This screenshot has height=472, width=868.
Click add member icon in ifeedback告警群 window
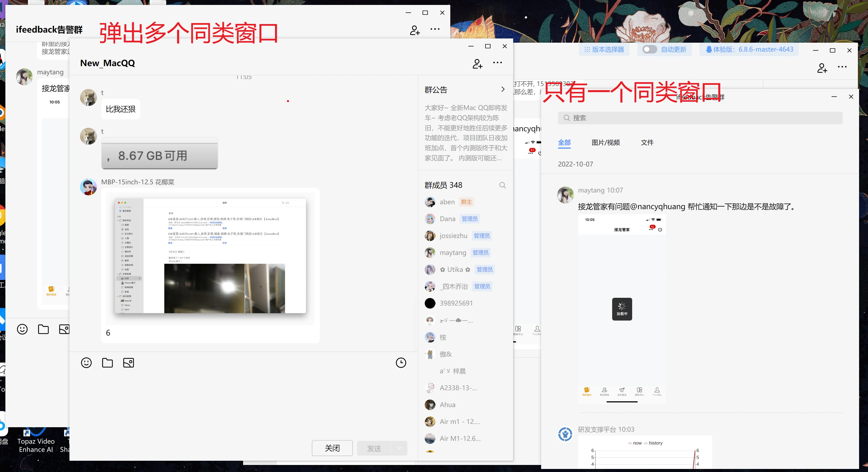tap(415, 30)
